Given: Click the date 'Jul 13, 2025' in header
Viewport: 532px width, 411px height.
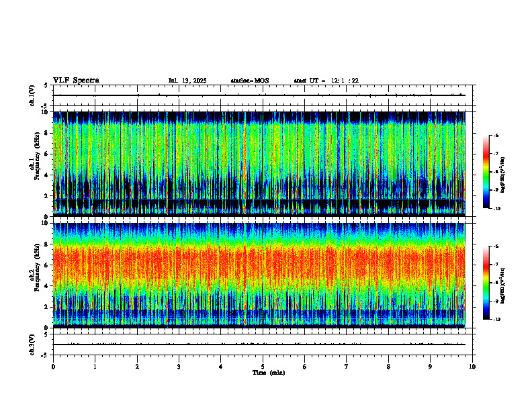Looking at the screenshot, I should click(x=187, y=81).
